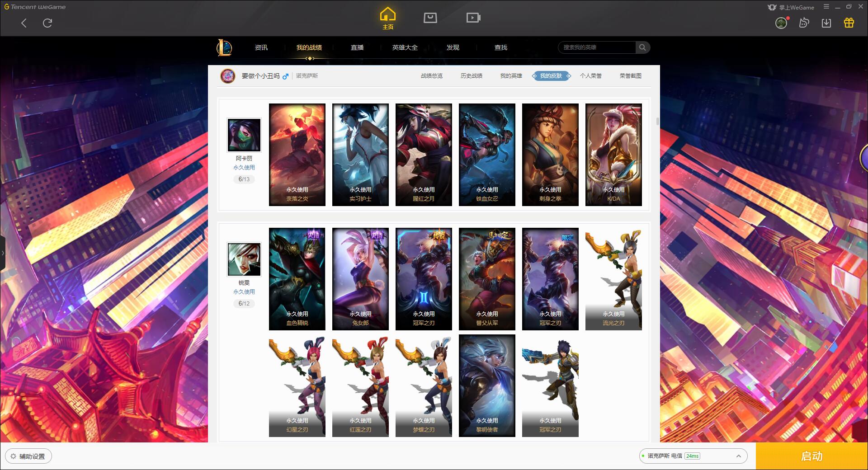
Task: Open the 资讯 navigation tab
Action: point(261,47)
